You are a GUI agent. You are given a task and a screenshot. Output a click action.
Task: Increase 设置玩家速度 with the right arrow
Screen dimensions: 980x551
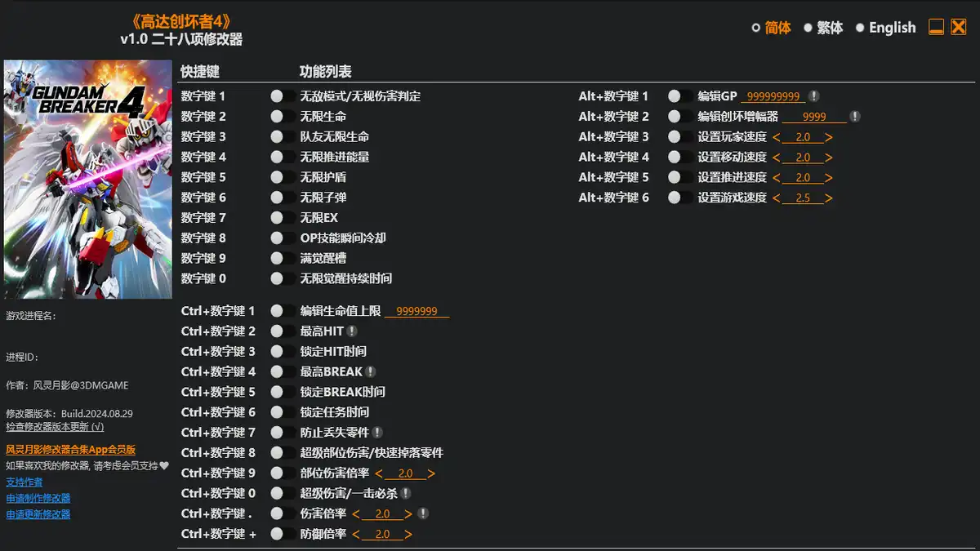click(829, 136)
